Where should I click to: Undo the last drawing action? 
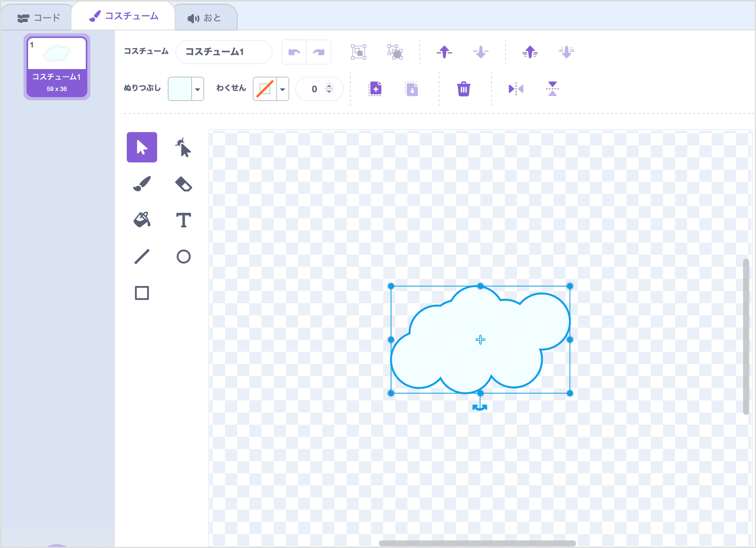294,52
